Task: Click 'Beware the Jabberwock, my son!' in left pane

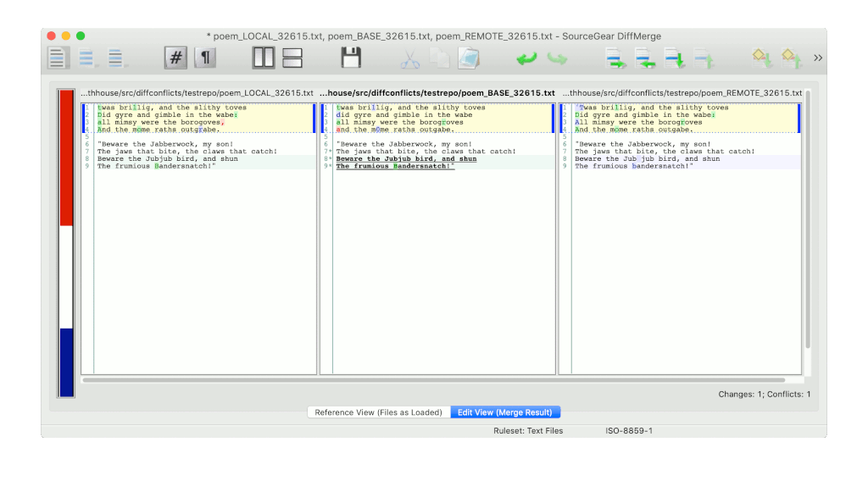Action: pyautogui.click(x=165, y=144)
